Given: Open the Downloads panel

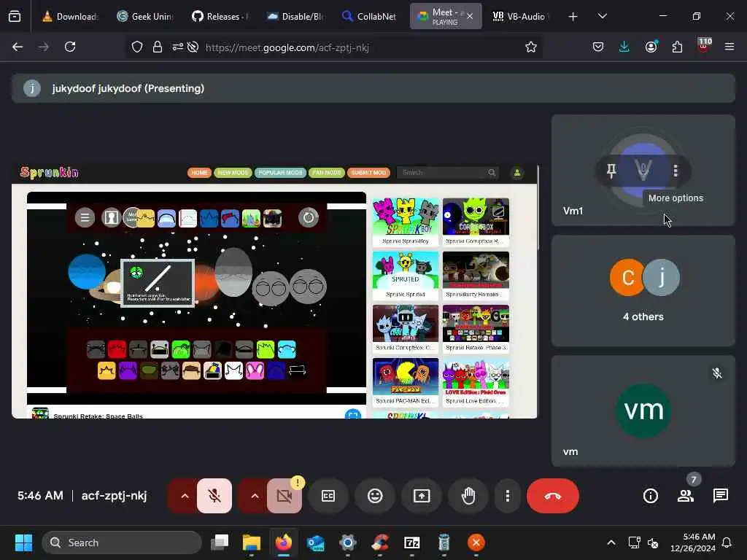Looking at the screenshot, I should (x=624, y=47).
